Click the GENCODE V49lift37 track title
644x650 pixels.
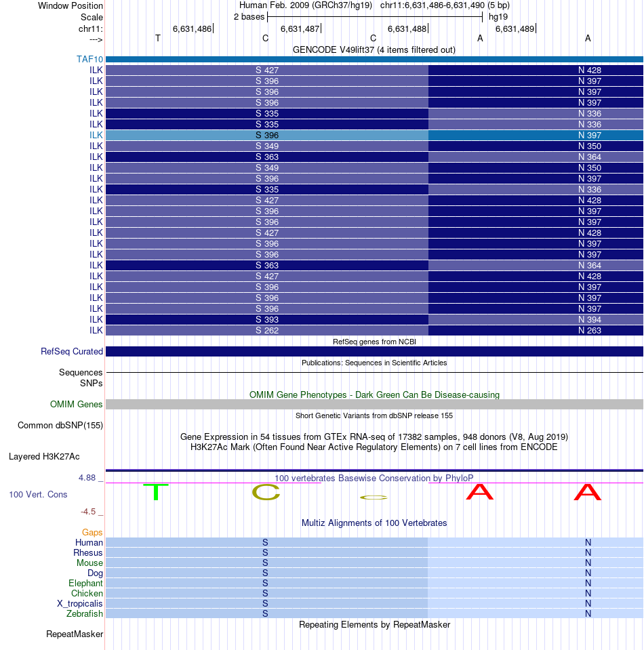(374, 49)
